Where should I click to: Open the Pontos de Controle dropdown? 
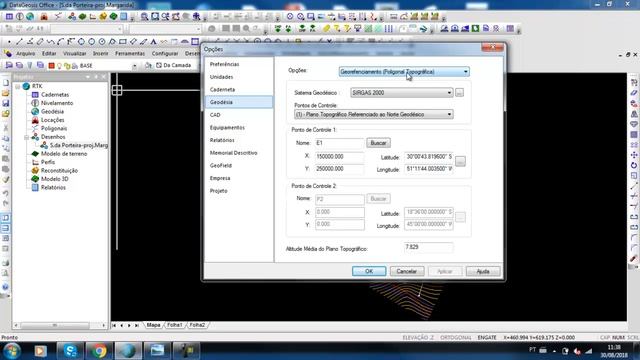click(x=373, y=114)
